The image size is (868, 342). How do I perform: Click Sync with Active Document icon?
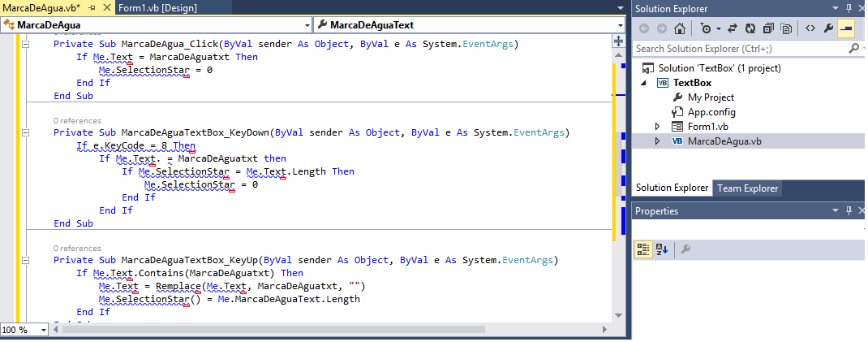point(732,28)
